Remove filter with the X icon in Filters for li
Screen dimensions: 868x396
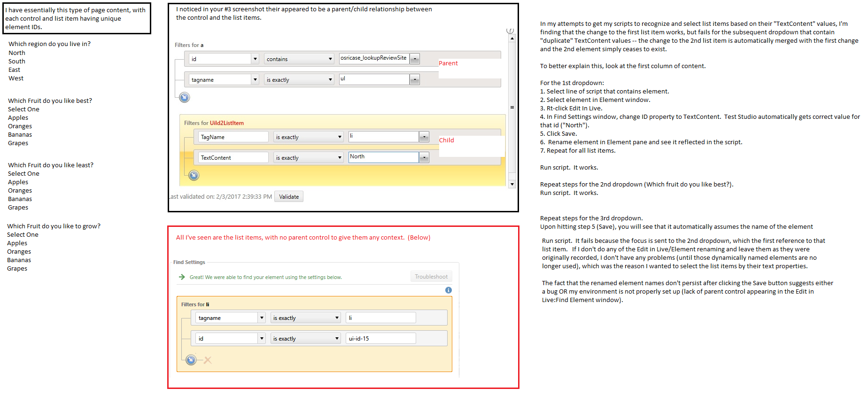pos(208,360)
